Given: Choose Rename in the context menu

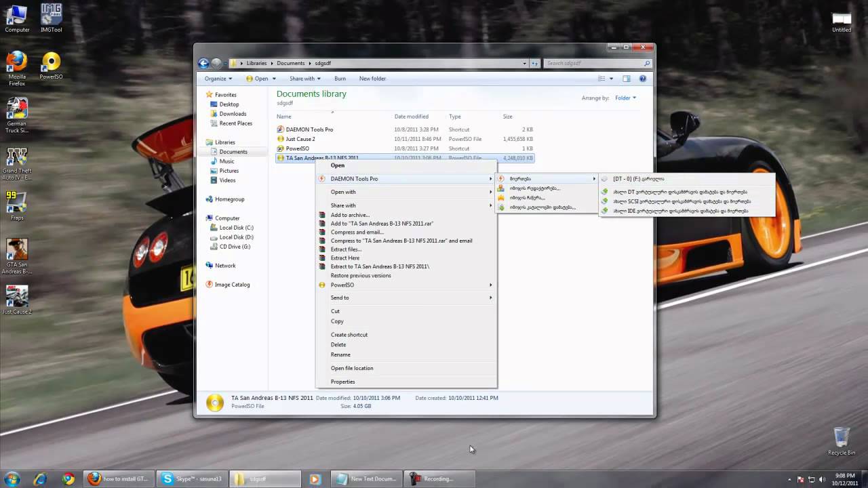Looking at the screenshot, I should coord(406,354).
